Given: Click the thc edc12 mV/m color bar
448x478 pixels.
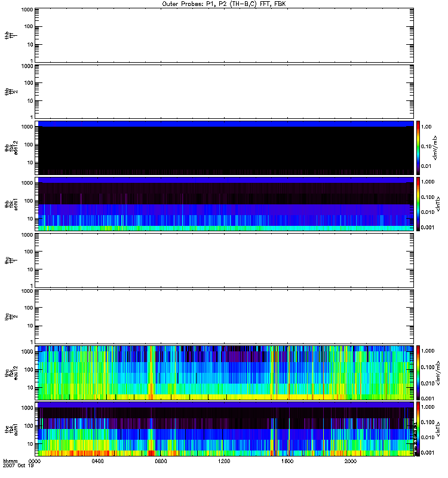Looking at the screenshot, I should [419, 372].
